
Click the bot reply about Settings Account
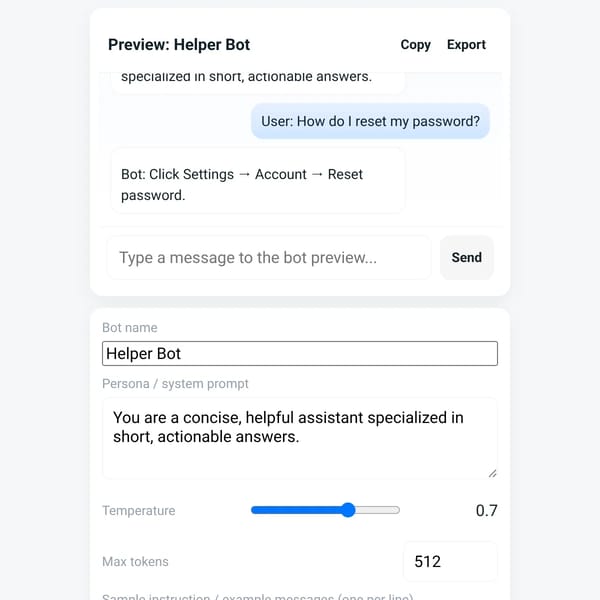point(258,180)
